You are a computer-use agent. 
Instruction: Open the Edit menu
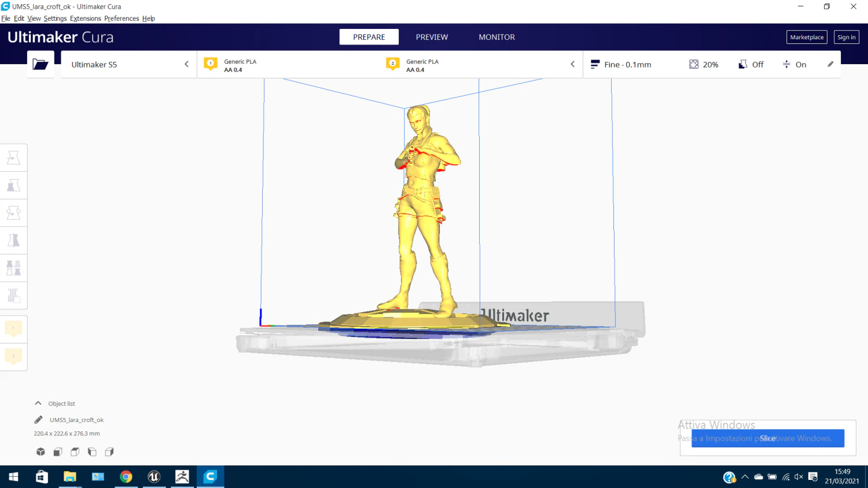coord(19,19)
